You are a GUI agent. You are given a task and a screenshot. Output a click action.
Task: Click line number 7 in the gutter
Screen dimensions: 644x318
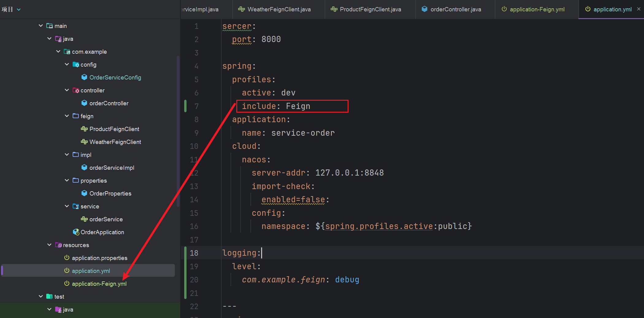point(196,106)
